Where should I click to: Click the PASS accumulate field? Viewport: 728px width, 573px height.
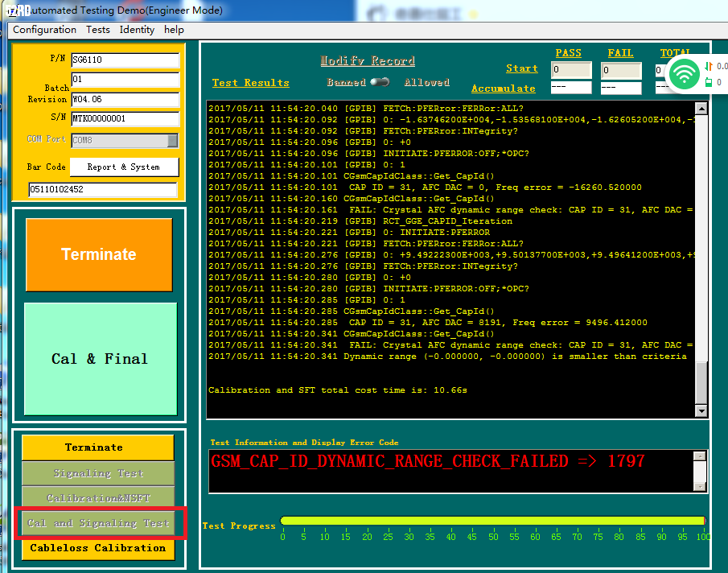tap(571, 87)
